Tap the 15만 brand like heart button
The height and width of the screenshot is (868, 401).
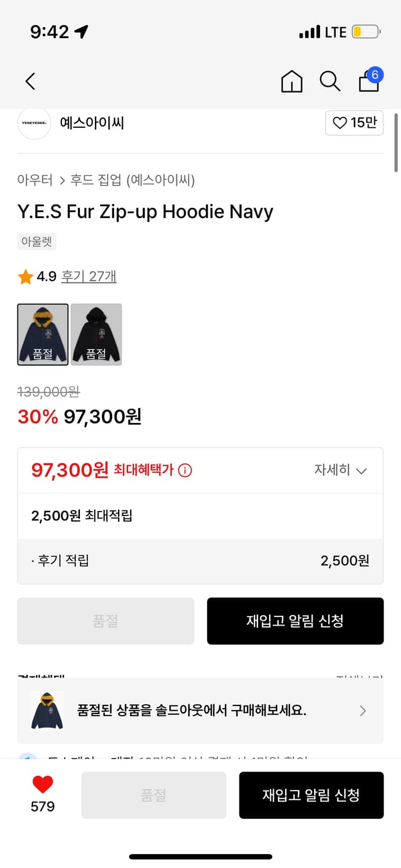click(x=354, y=123)
